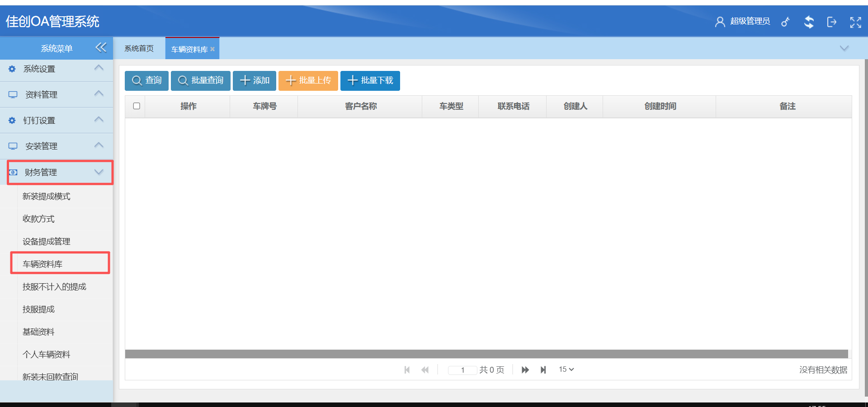
Task: Click the 查询 query button
Action: tap(146, 80)
